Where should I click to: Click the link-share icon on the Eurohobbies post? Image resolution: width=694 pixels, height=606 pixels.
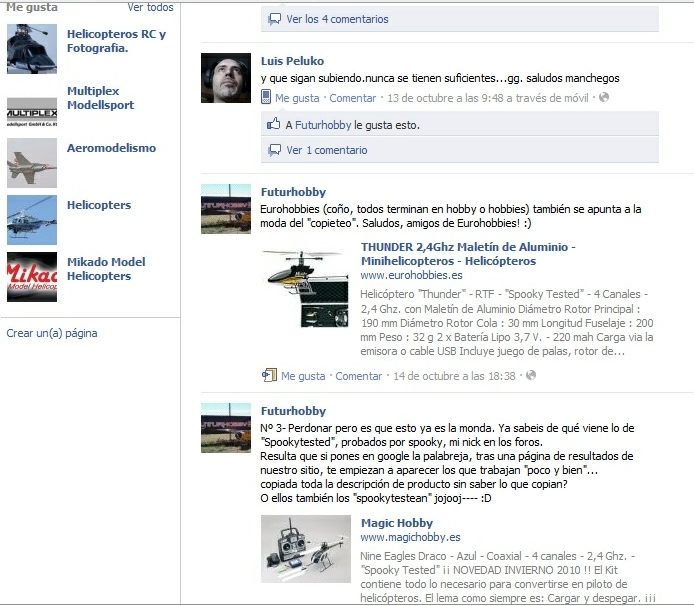269,375
